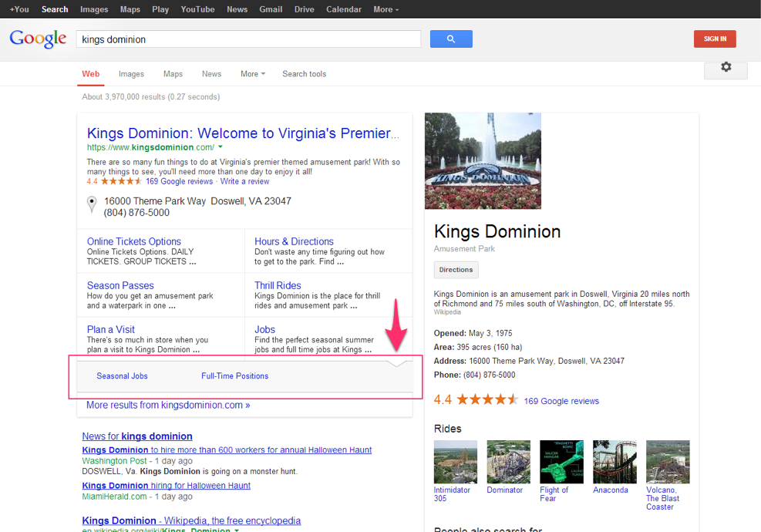Click the star rating in the knowledge panel
This screenshot has height=532, width=761.
(x=487, y=399)
